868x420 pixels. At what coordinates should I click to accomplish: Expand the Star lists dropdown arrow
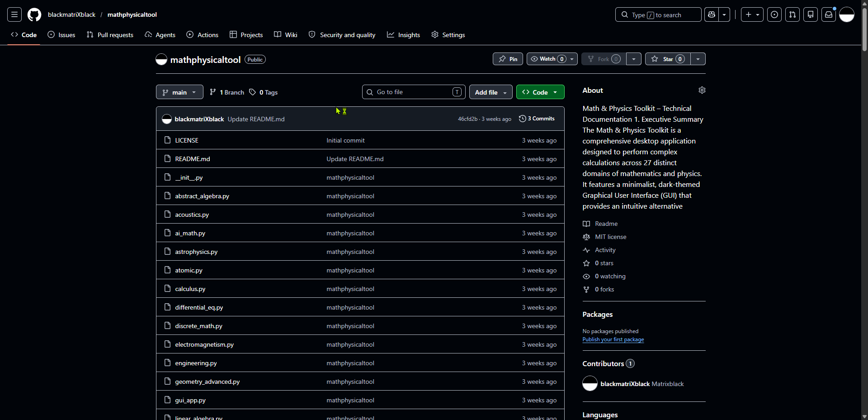coord(698,59)
